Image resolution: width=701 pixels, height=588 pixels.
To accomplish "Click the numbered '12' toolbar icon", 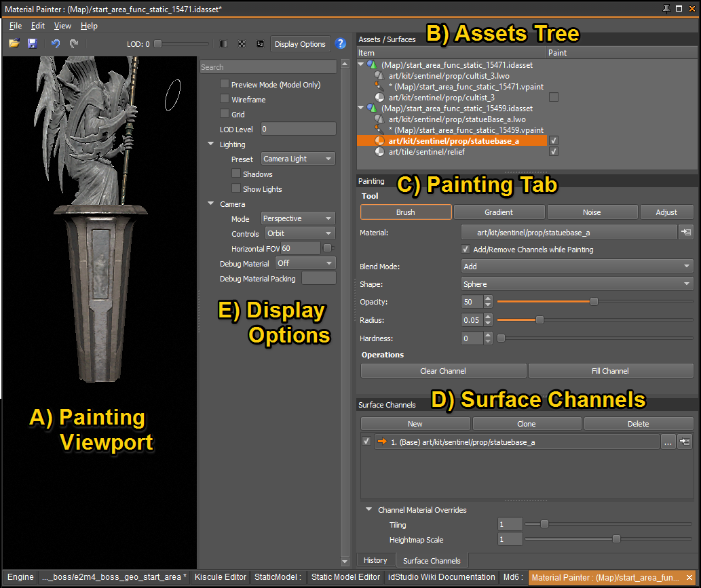I will [260, 44].
